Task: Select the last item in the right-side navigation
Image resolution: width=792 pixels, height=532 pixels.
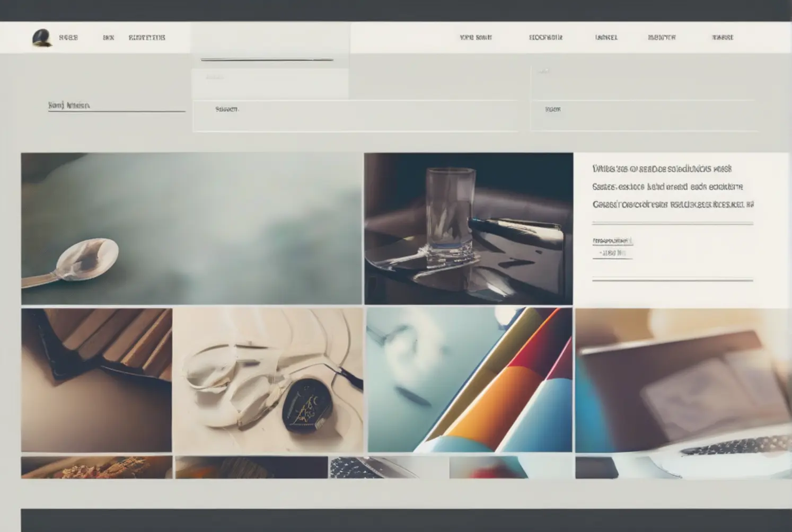Action: [x=723, y=38]
